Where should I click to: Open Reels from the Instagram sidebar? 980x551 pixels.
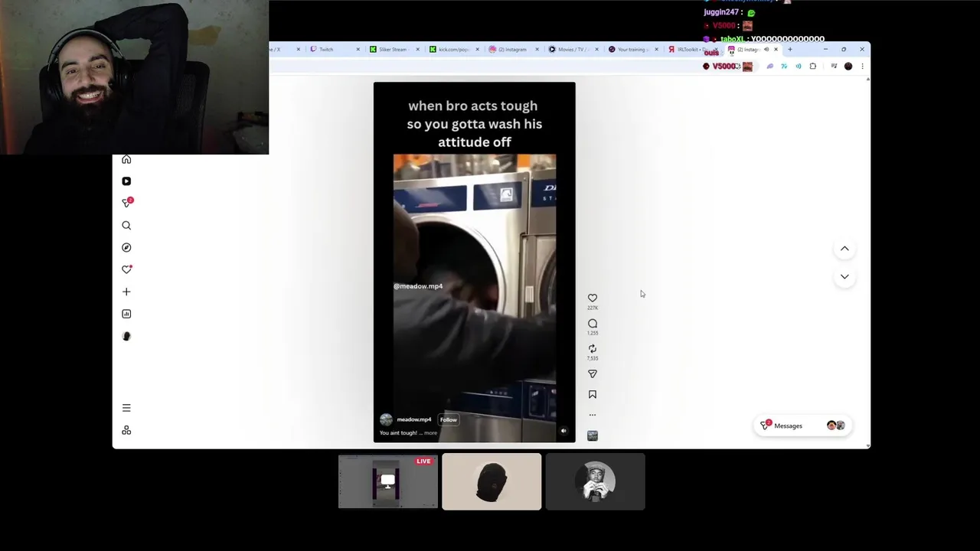pyautogui.click(x=126, y=181)
